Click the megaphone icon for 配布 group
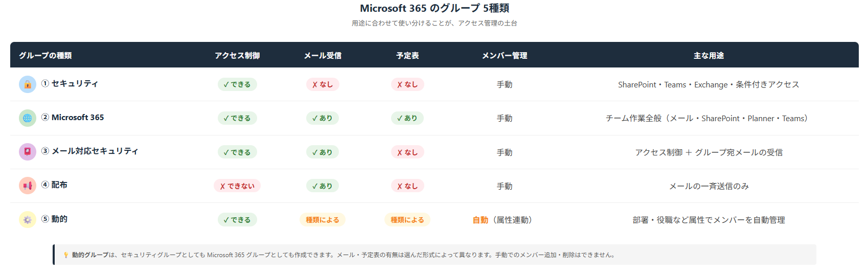This screenshot has width=868, height=274. (x=28, y=186)
